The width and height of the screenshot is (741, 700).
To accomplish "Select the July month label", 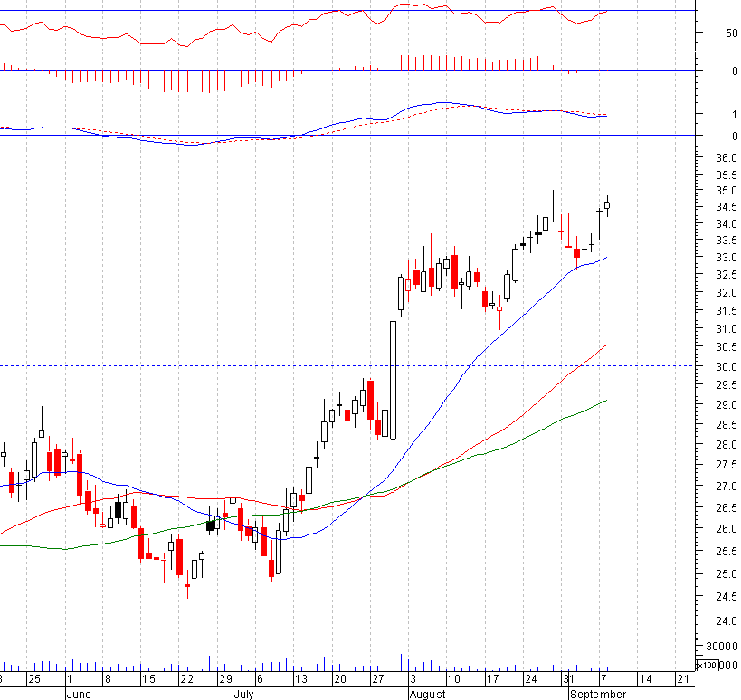I will [244, 695].
